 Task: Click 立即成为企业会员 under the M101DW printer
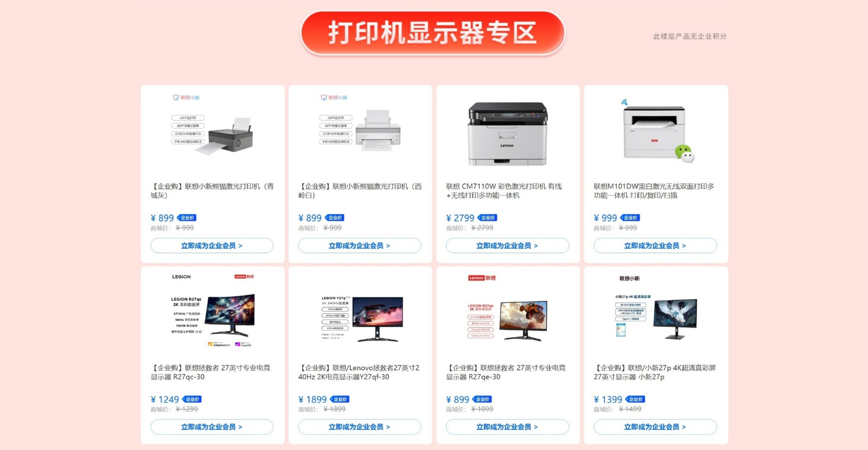(x=655, y=246)
